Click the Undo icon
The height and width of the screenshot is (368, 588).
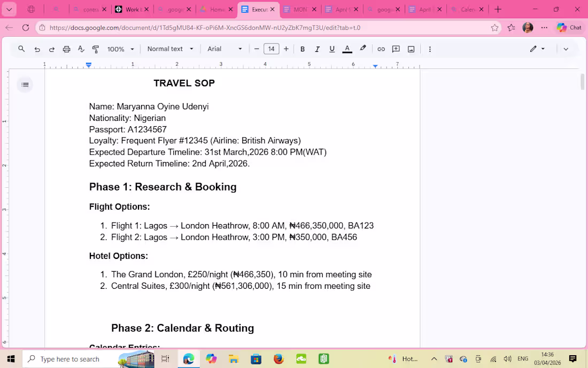[x=37, y=49]
